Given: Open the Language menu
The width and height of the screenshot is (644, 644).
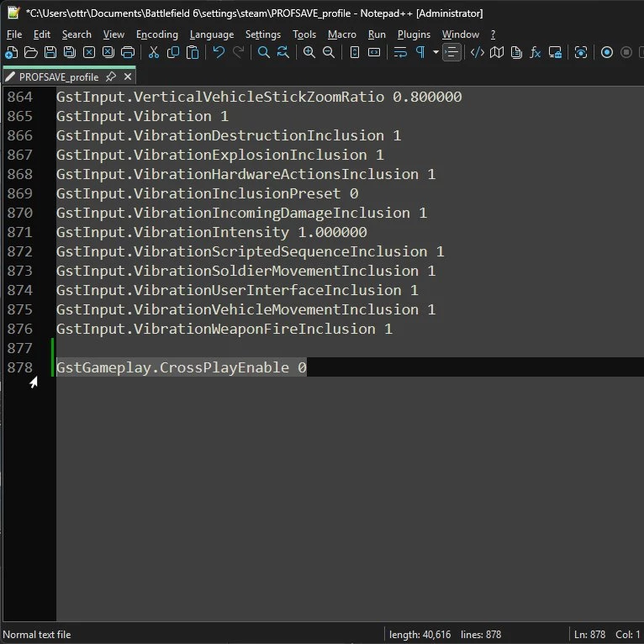Looking at the screenshot, I should (x=212, y=34).
